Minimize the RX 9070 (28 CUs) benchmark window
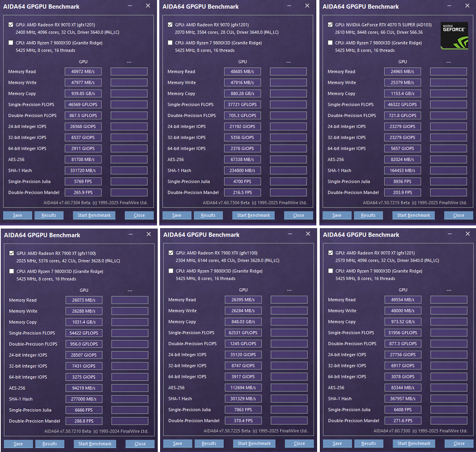Image resolution: width=476 pixels, height=452 pixels. (x=289, y=6)
